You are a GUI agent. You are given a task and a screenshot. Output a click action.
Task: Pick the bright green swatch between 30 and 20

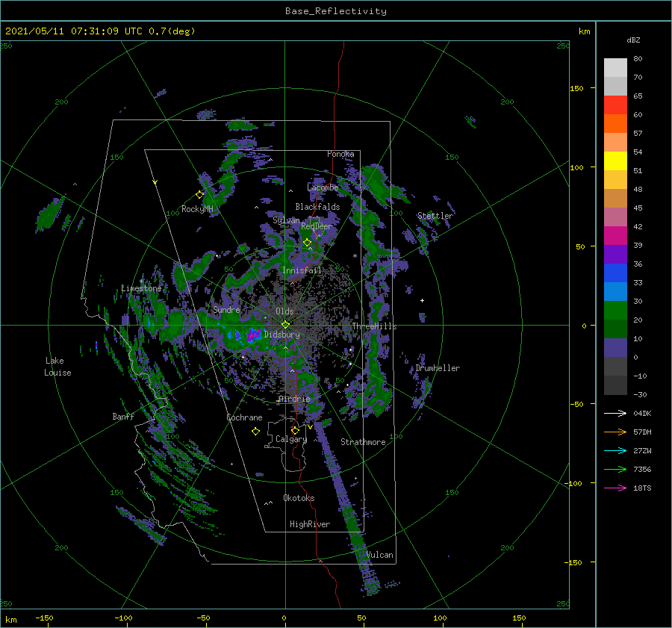615,311
